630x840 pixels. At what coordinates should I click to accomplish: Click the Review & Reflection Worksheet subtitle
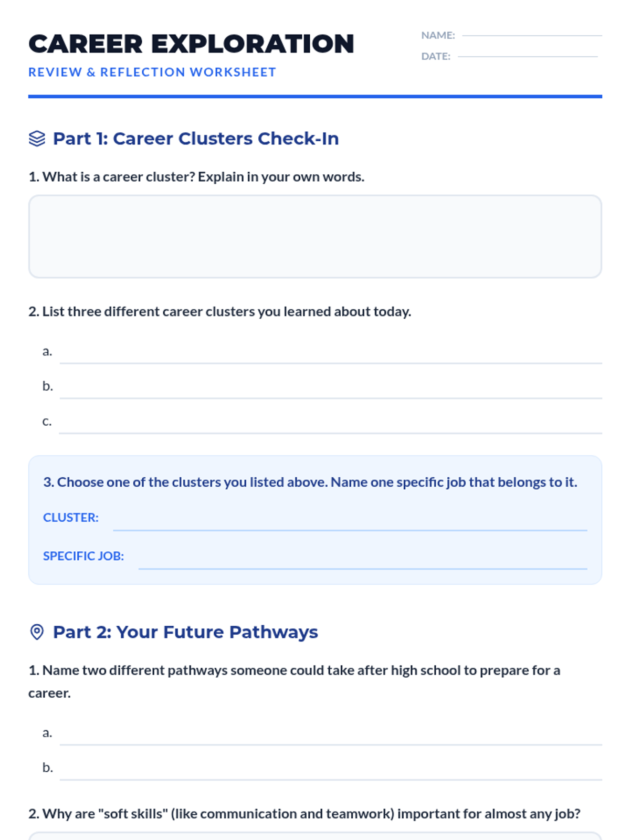[152, 72]
